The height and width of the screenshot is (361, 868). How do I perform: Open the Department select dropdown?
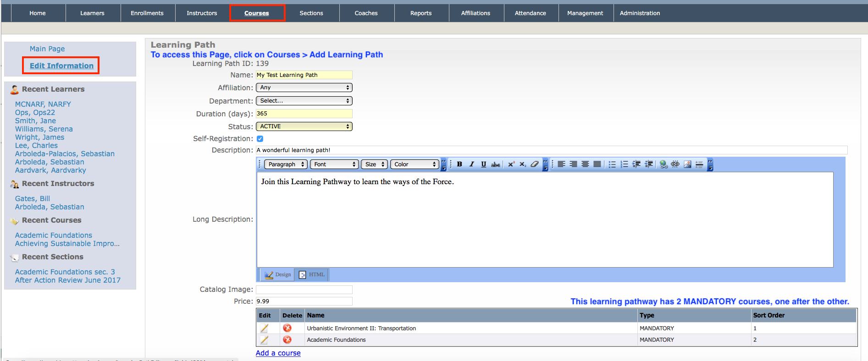point(304,101)
